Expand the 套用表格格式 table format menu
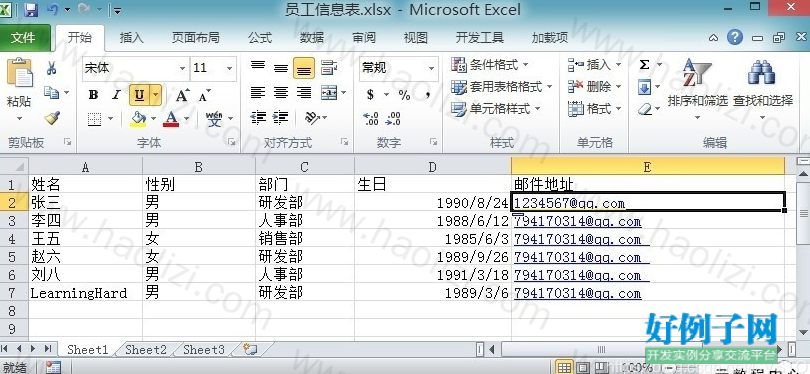This screenshot has height=374, width=810. [501, 87]
